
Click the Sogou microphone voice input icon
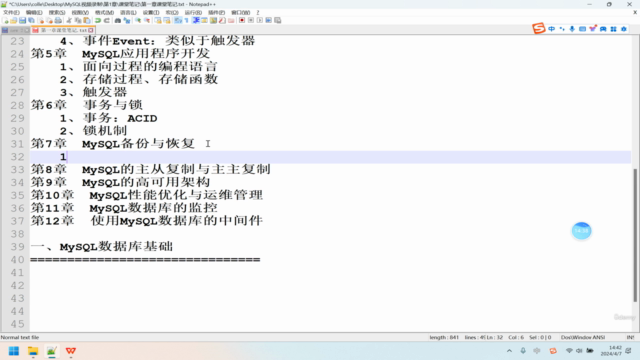point(572,29)
